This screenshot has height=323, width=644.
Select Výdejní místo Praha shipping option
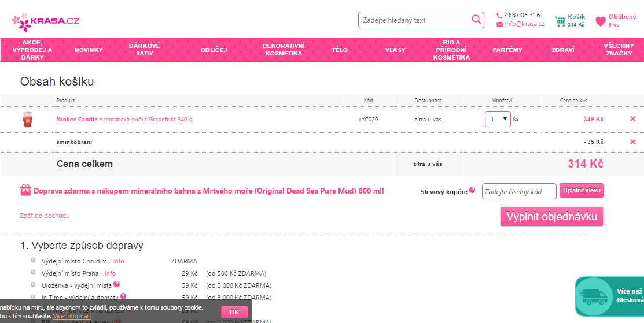33,272
